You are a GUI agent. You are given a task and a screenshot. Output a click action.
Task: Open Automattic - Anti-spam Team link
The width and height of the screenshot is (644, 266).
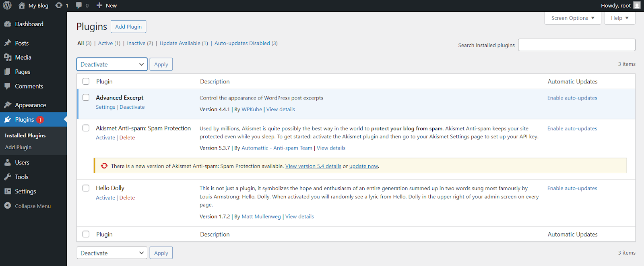click(277, 148)
